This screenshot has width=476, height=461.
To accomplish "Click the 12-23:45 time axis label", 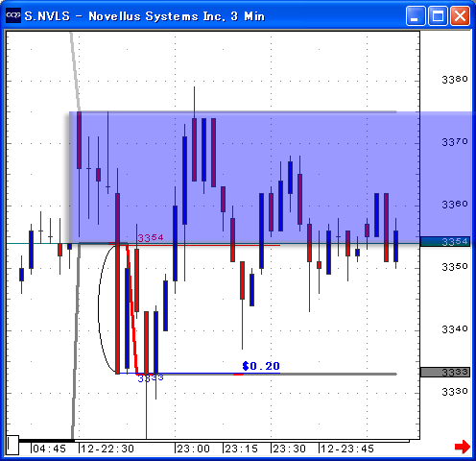I will (347, 449).
